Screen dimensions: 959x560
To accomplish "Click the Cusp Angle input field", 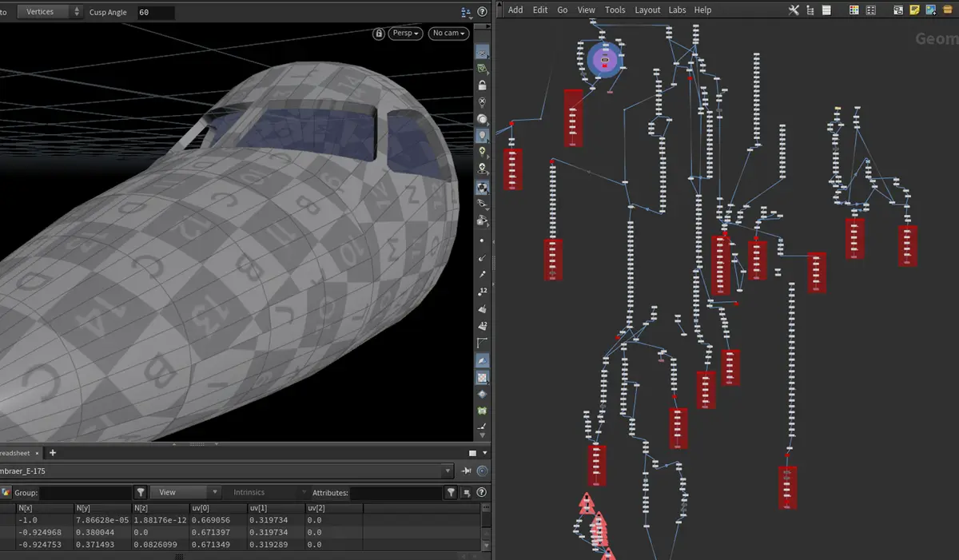I will (155, 12).
